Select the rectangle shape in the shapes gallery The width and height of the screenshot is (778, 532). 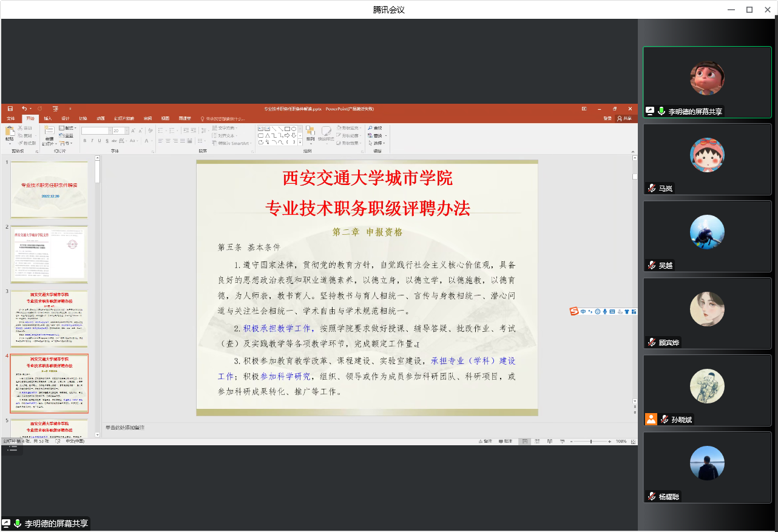287,129
